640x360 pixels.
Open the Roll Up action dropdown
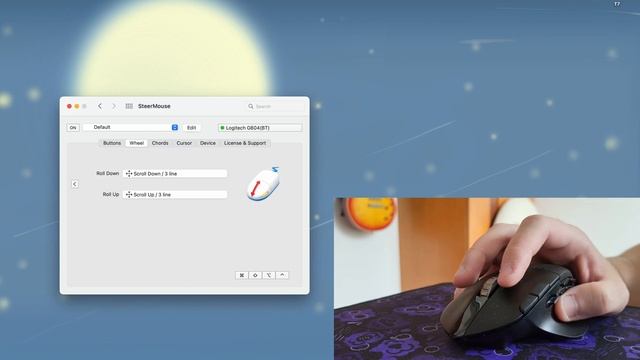click(175, 195)
